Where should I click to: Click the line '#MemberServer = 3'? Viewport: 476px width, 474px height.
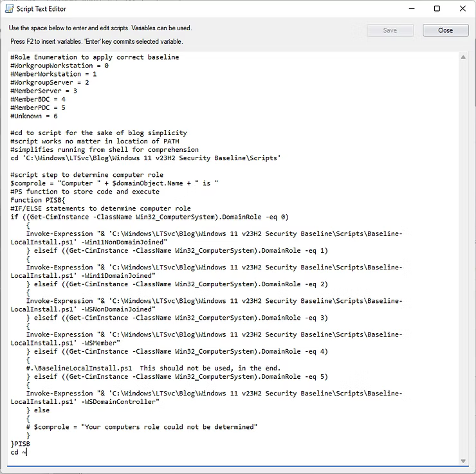tap(44, 91)
